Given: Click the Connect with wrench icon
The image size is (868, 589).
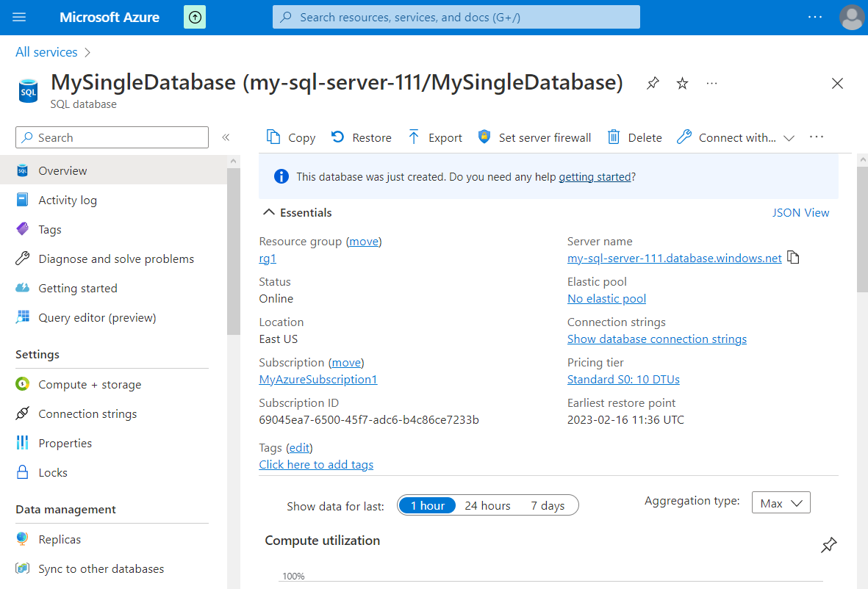Looking at the screenshot, I should click(684, 137).
